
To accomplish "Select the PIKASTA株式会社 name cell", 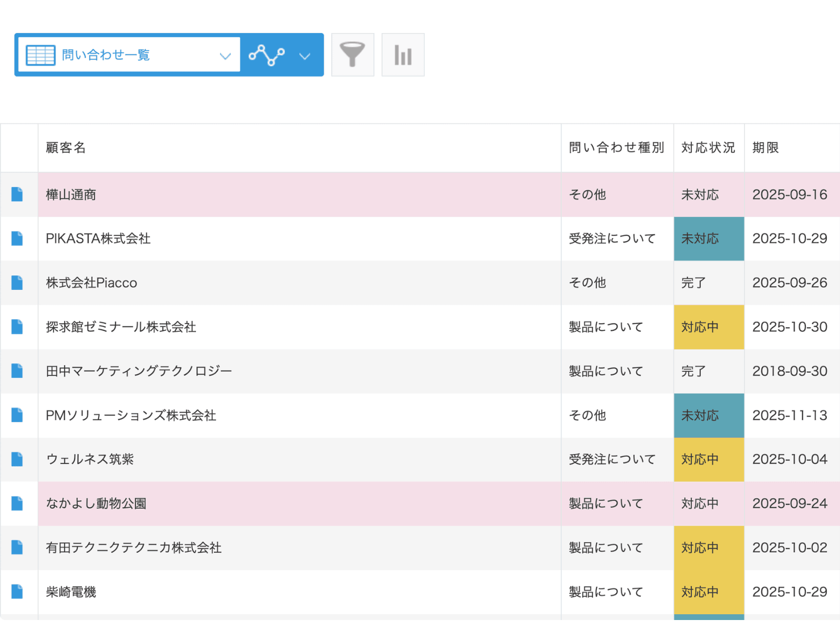I will 300,239.
